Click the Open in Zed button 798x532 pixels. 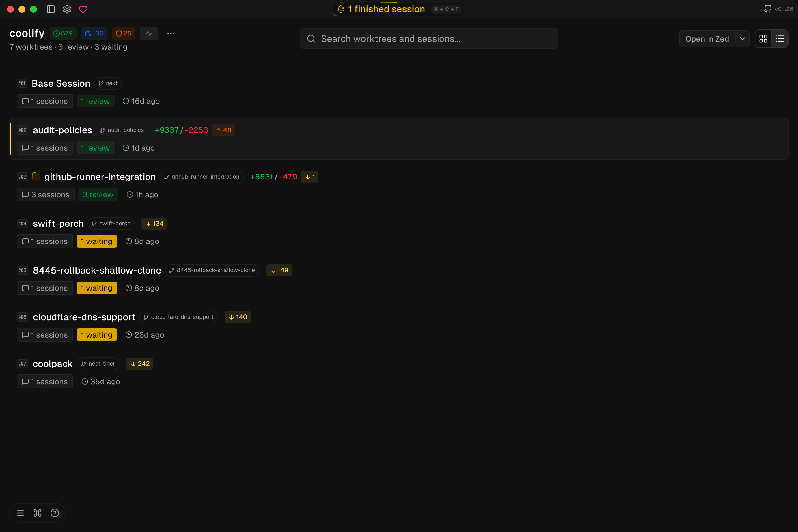click(x=707, y=39)
